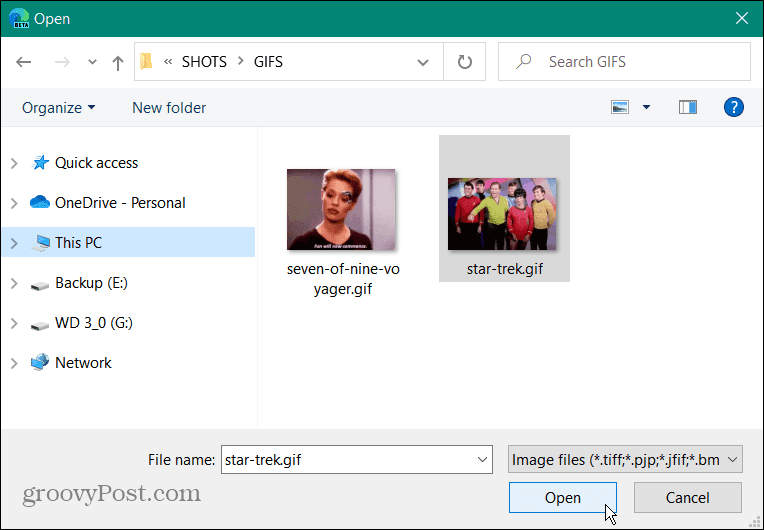Open the recent locations dropdown arrow
The height and width of the screenshot is (530, 764).
[x=92, y=62]
